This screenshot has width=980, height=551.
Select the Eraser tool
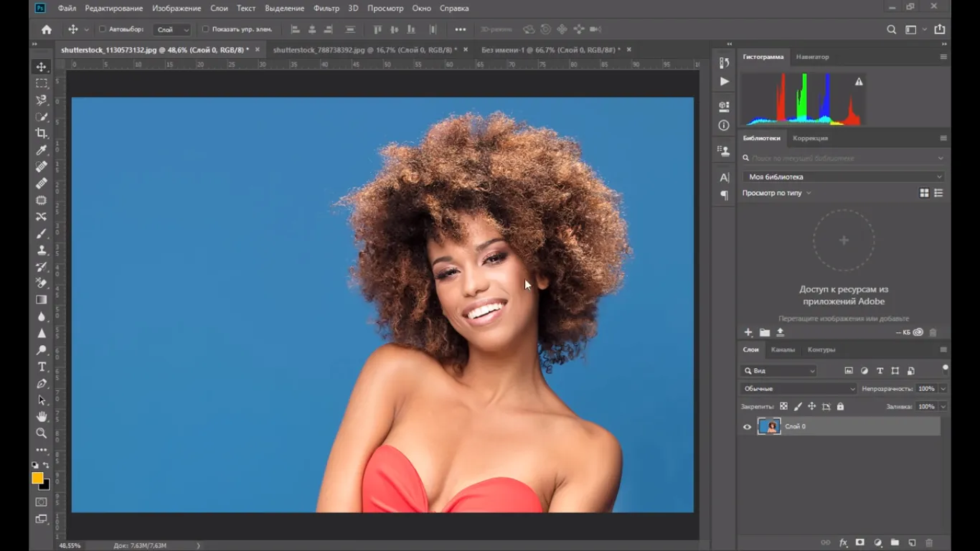(x=42, y=283)
